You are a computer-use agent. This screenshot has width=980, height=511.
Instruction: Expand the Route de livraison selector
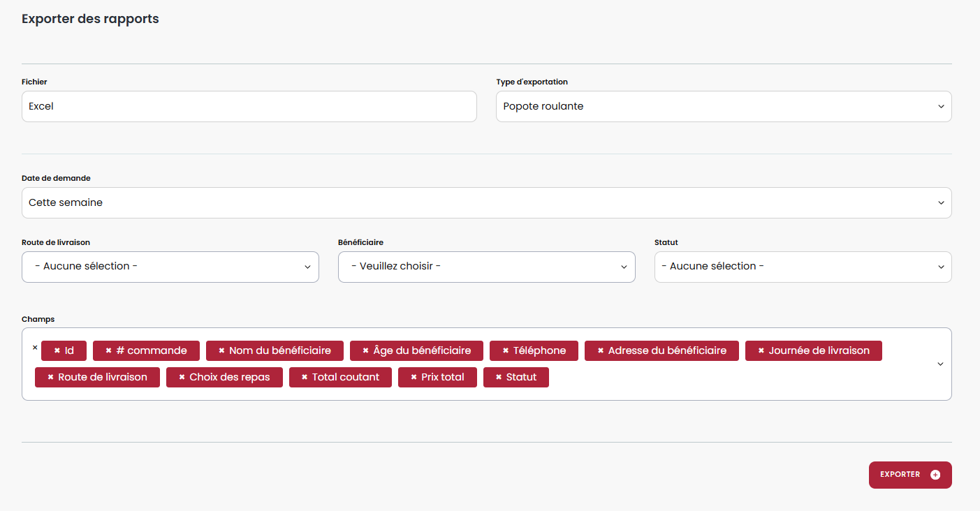pos(170,267)
